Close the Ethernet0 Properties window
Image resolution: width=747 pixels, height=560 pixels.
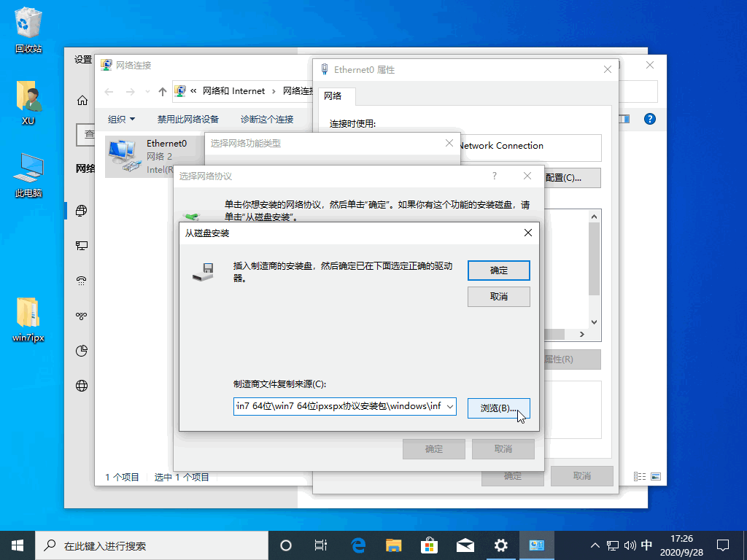click(608, 69)
